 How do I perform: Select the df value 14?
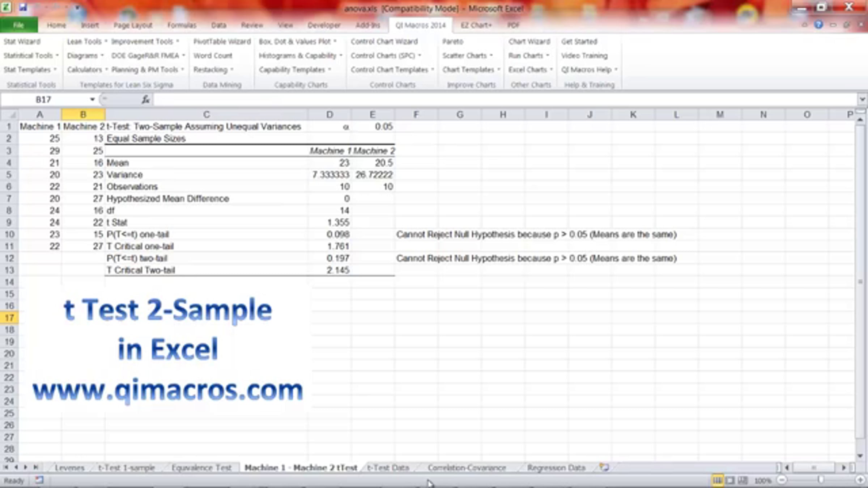[329, 210]
